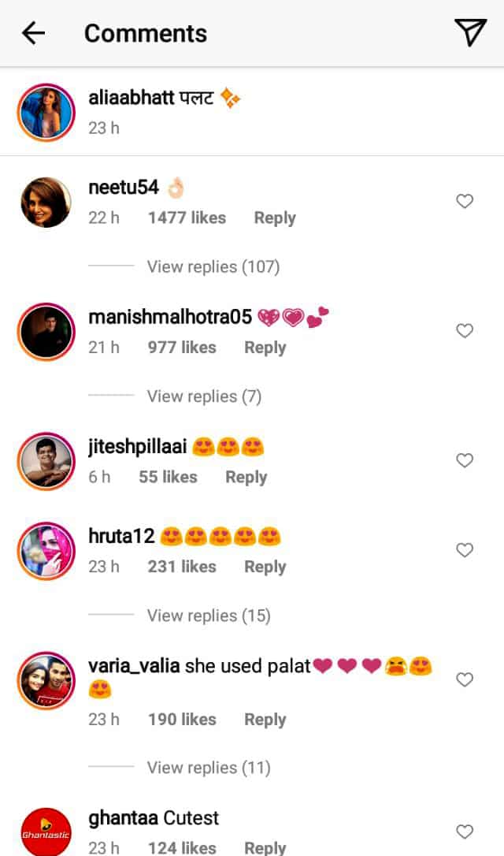Viewport: 504px width, 856px height.
Task: Like manishmalhotra05's comment heart
Action: point(465,331)
